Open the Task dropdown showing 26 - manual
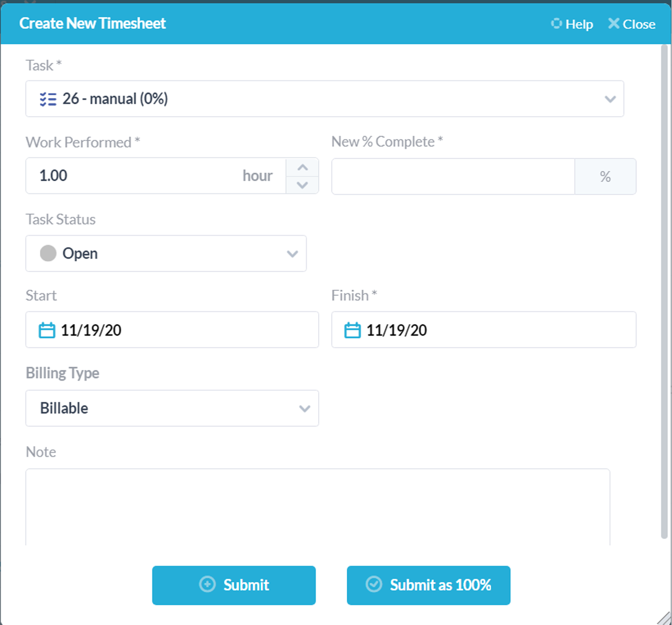This screenshot has width=672, height=625. point(325,99)
